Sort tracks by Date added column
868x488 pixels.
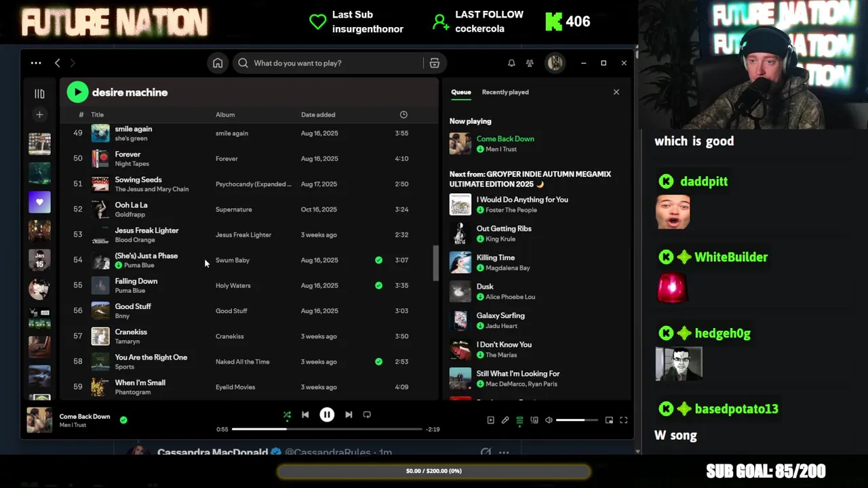pyautogui.click(x=318, y=115)
